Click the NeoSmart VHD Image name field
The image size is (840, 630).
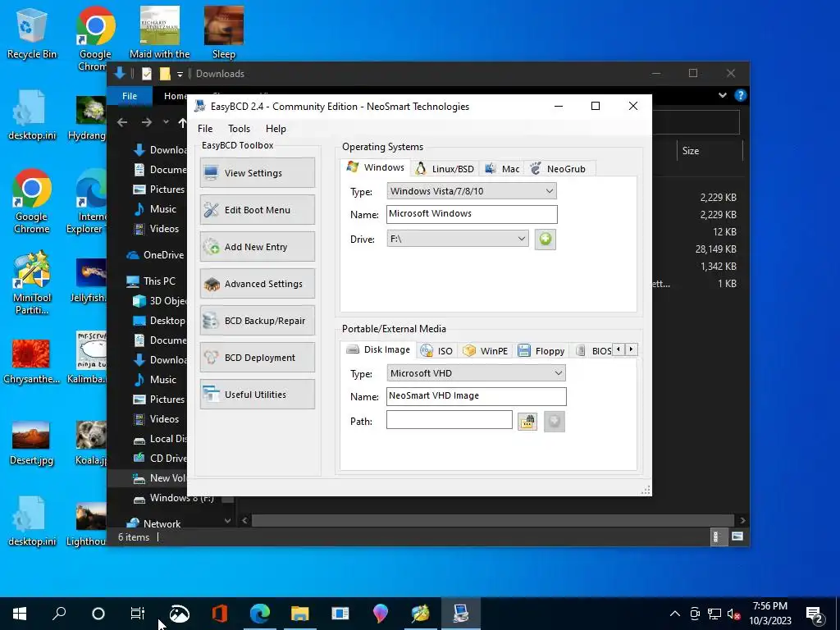476,396
